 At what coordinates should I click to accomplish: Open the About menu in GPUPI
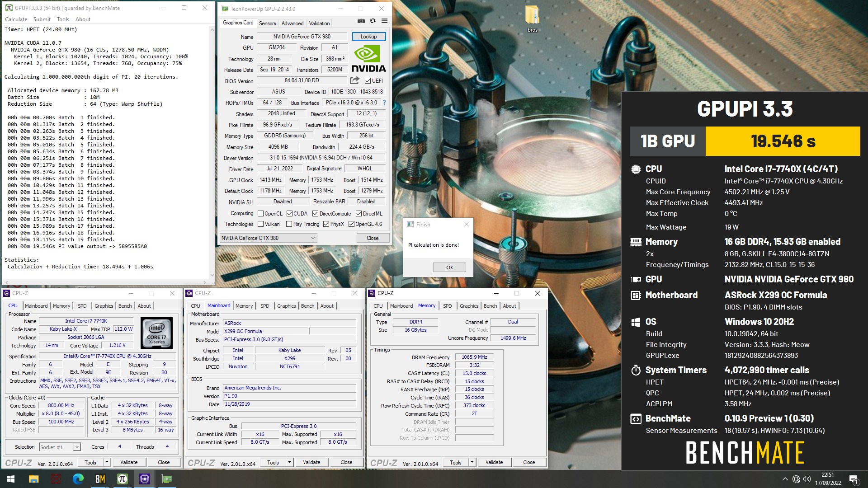(83, 19)
